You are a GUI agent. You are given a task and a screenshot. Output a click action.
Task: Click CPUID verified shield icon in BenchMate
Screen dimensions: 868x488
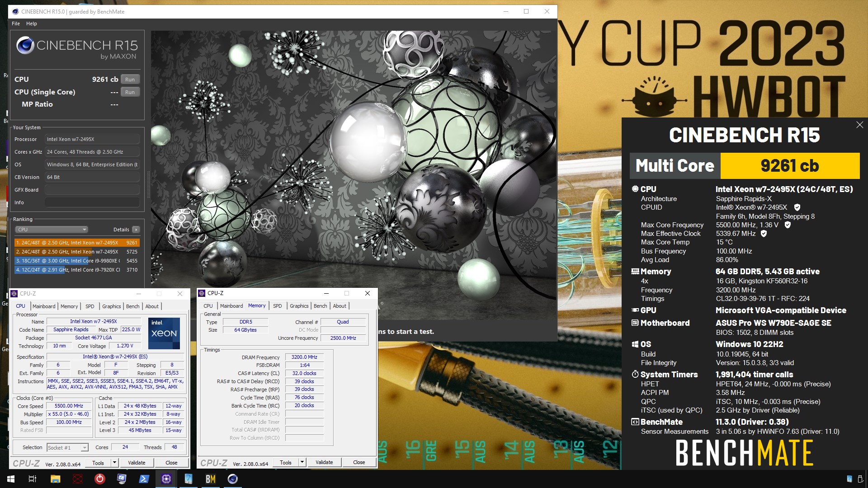point(797,207)
